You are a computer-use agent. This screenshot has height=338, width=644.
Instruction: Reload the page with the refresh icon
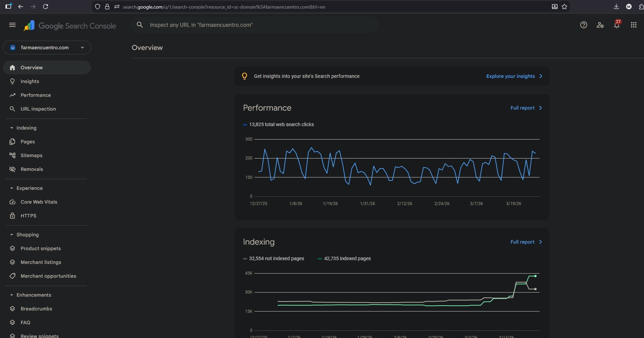(x=45, y=7)
